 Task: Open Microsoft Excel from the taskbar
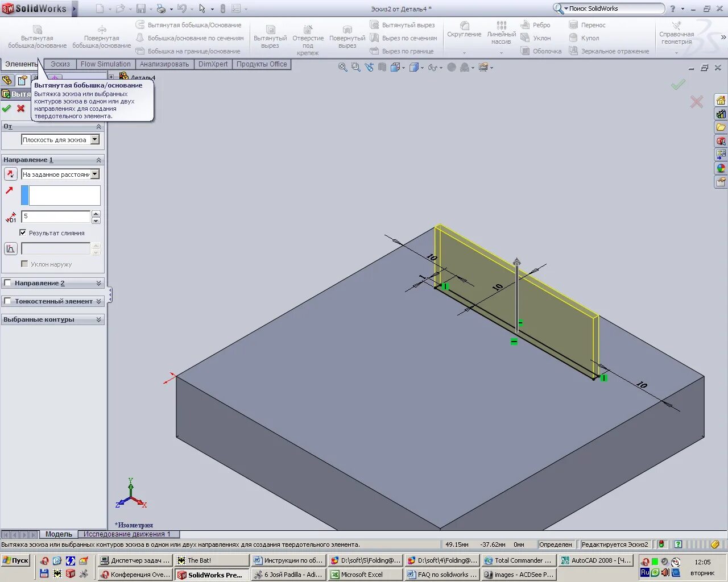365,575
